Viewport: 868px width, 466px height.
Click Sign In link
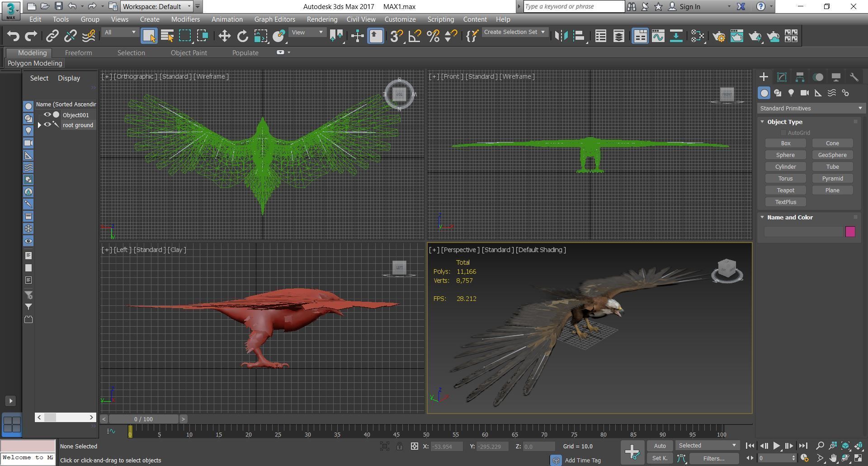(689, 6)
